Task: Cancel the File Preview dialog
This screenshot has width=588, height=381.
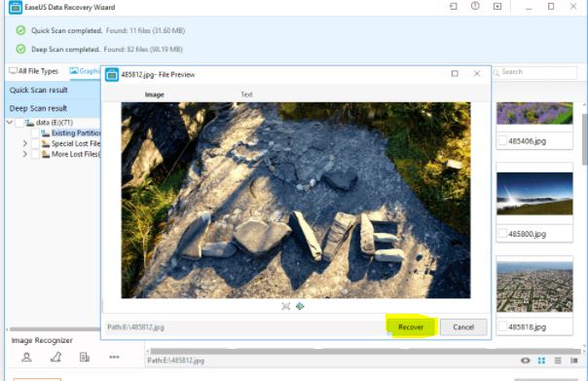Action: [x=463, y=327]
